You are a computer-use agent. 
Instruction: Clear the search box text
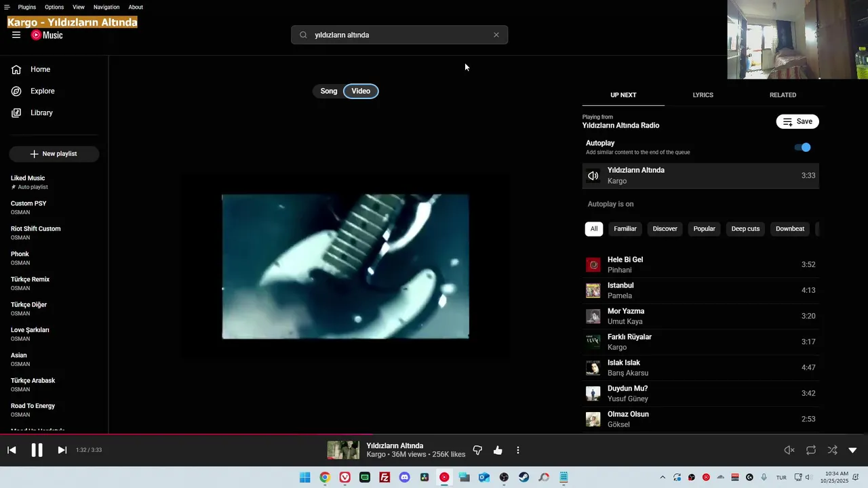point(496,35)
